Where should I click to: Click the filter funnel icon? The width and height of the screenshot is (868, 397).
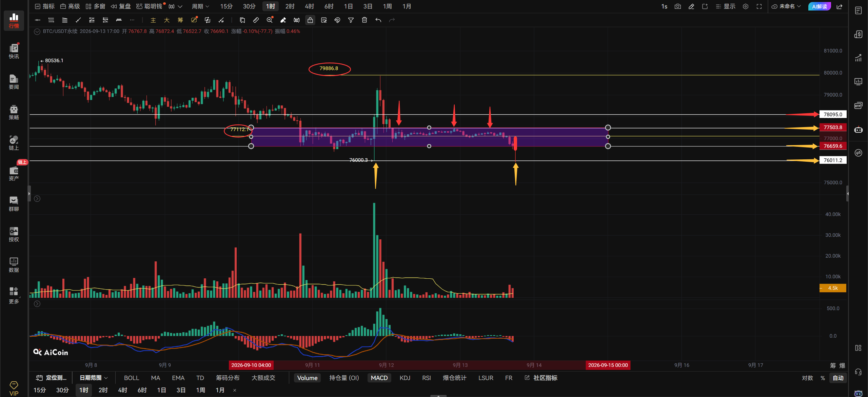351,20
